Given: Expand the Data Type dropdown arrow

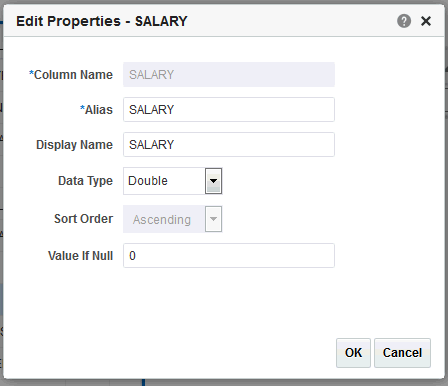Looking at the screenshot, I should coord(213,181).
